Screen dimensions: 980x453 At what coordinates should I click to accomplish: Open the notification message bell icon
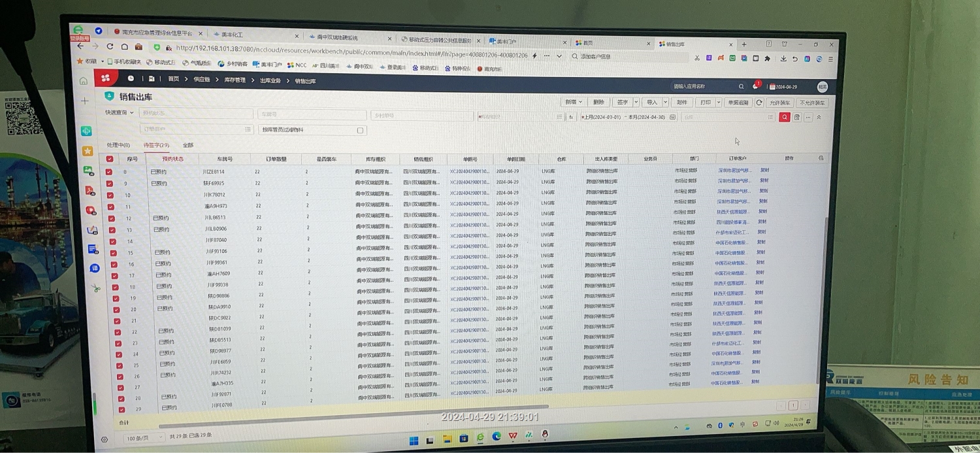point(756,86)
